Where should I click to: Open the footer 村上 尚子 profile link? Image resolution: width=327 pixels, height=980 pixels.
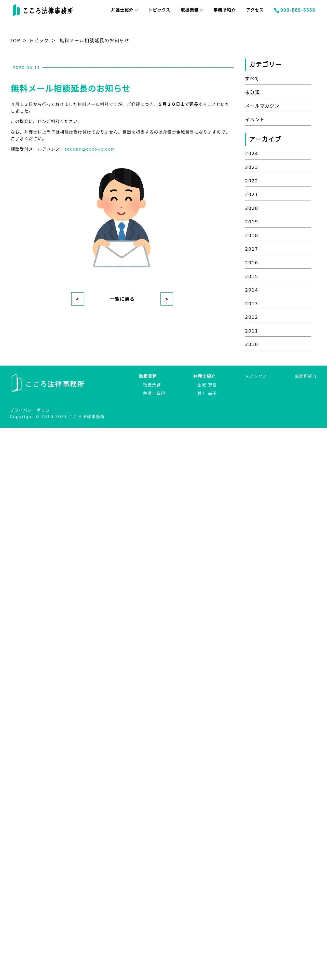pos(207,393)
